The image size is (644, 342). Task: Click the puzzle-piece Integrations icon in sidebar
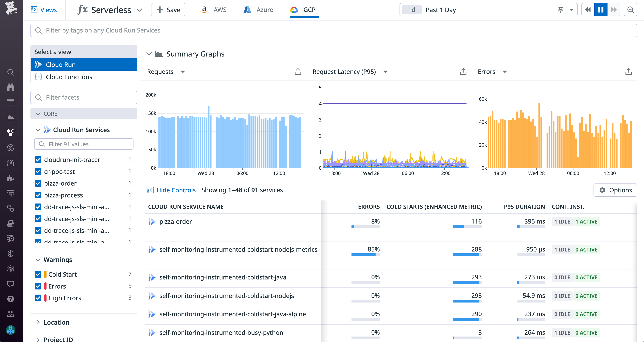tap(11, 178)
